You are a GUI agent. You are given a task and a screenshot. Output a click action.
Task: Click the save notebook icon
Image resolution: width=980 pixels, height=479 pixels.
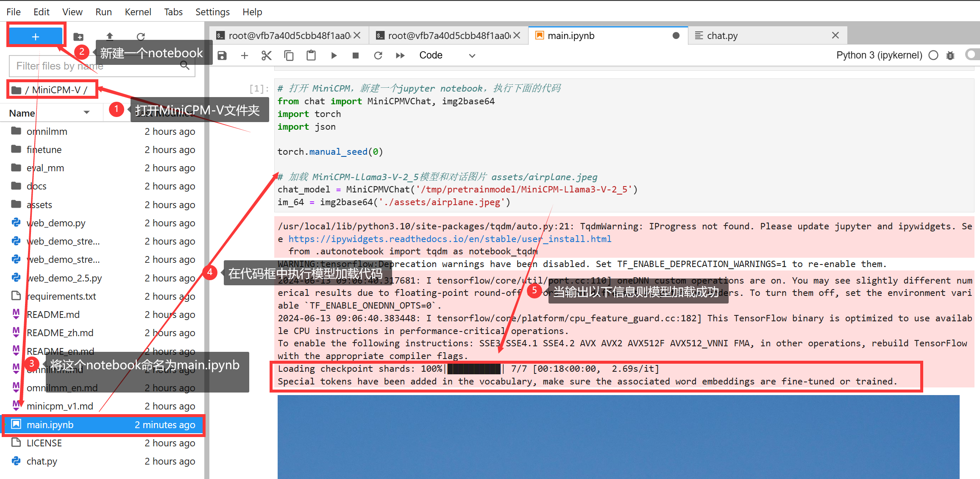pos(222,56)
